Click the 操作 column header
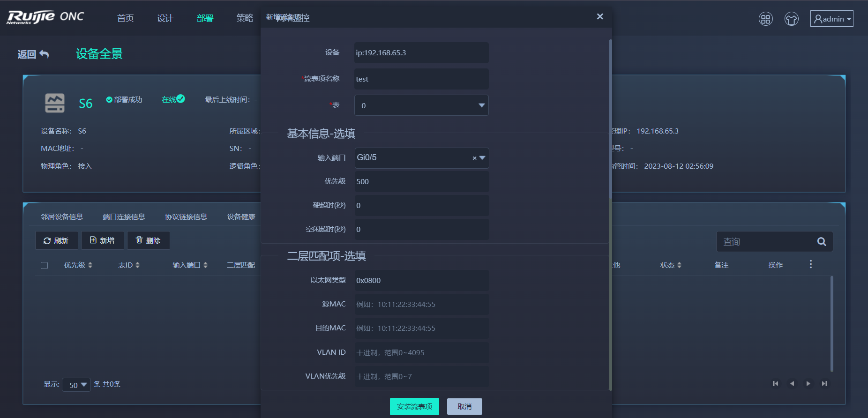868x418 pixels. [776, 265]
